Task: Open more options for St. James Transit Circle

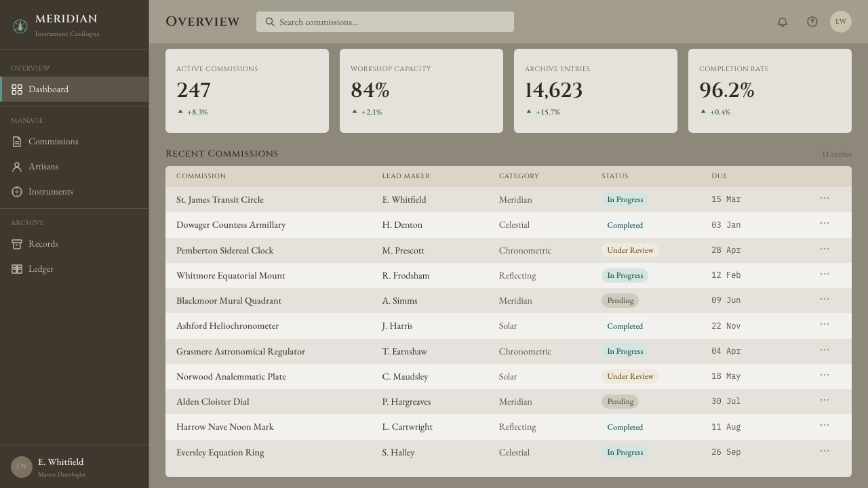Action: [825, 198]
